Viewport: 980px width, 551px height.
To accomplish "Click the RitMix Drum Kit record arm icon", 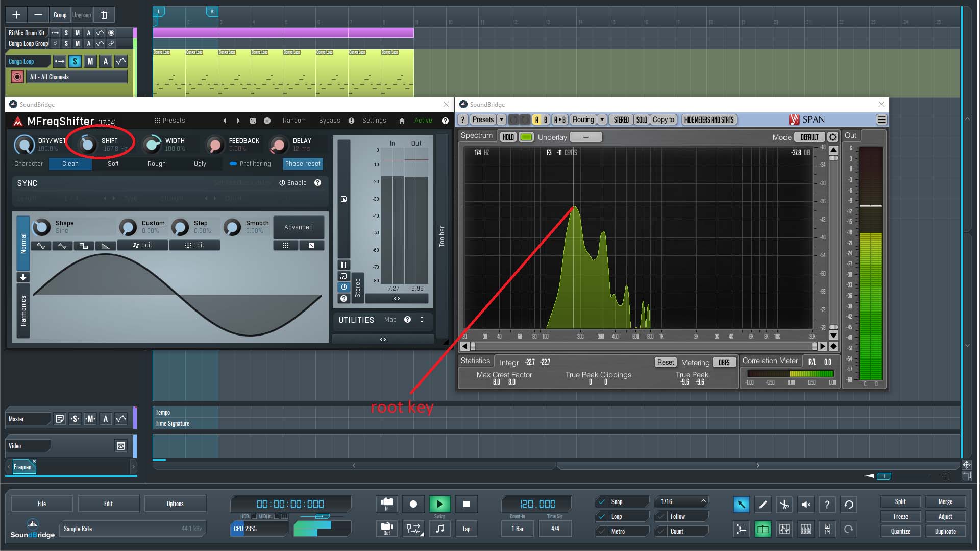I will point(111,33).
